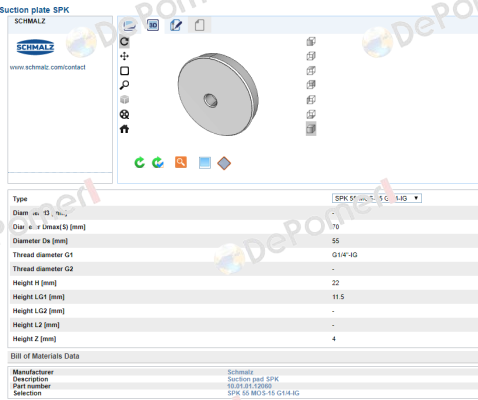This screenshot has height=400, width=478.
Task: Click the orange-bordered diamond icon
Action: 224,163
